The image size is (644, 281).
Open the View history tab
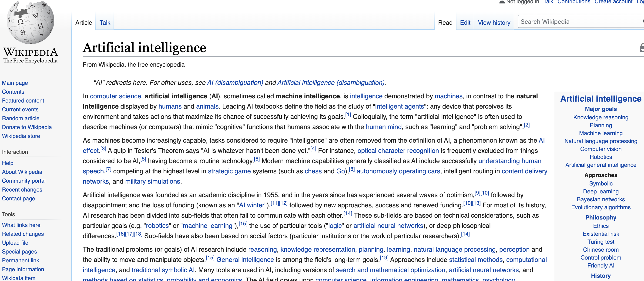pyautogui.click(x=494, y=23)
